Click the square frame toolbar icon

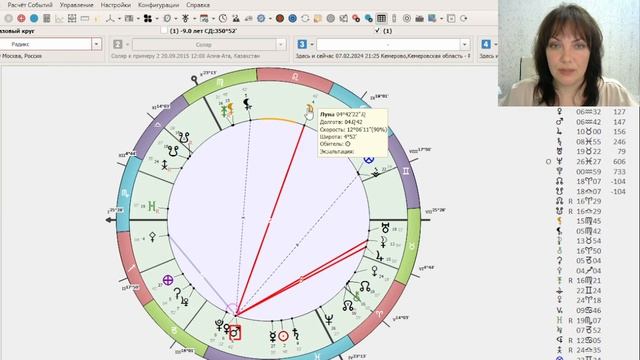coord(451,18)
